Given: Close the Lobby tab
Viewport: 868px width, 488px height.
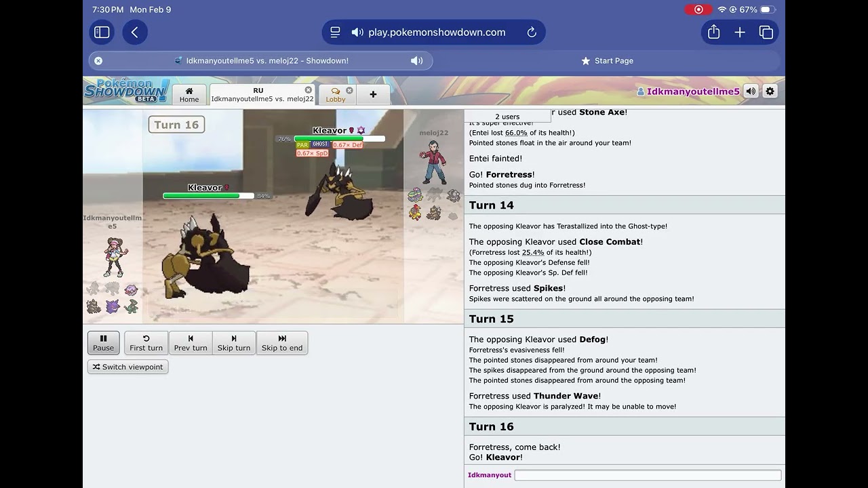Looking at the screenshot, I should (349, 90).
